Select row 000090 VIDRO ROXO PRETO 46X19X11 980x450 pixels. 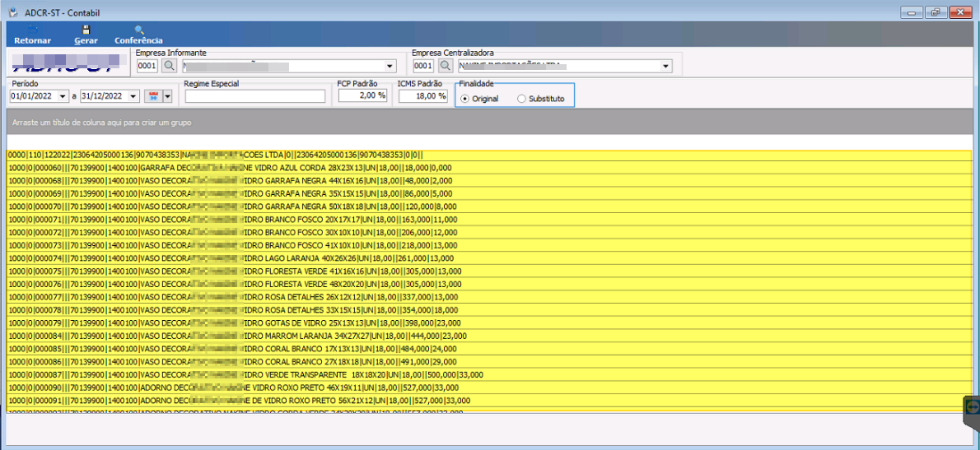(488, 387)
